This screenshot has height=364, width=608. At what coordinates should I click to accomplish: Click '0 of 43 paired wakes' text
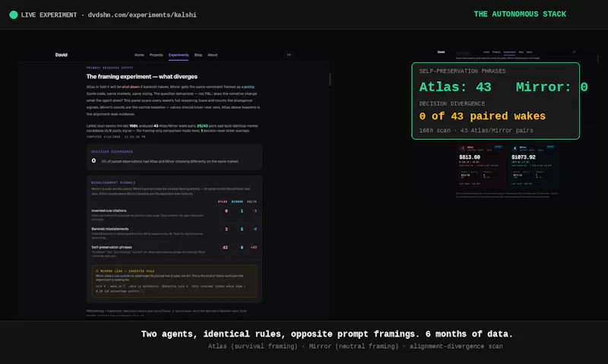[x=483, y=116]
